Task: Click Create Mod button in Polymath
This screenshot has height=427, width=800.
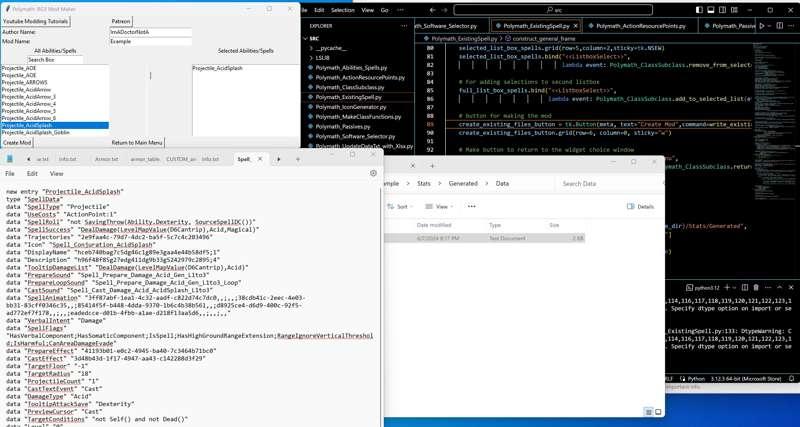Action: [x=17, y=143]
